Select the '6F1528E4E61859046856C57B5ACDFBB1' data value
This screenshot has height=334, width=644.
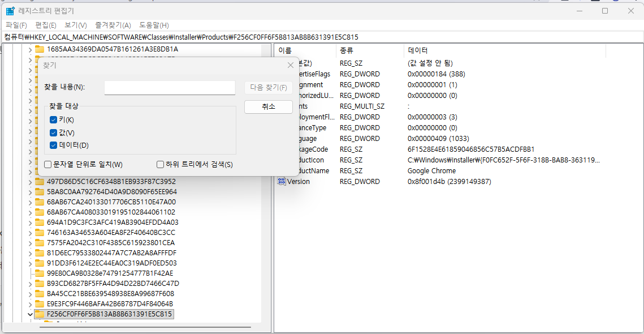(x=471, y=149)
